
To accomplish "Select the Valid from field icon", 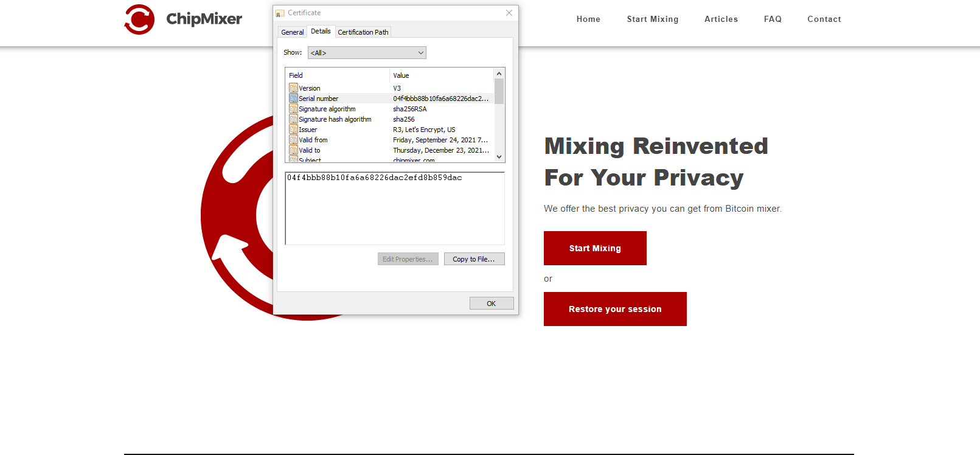I will click(293, 140).
